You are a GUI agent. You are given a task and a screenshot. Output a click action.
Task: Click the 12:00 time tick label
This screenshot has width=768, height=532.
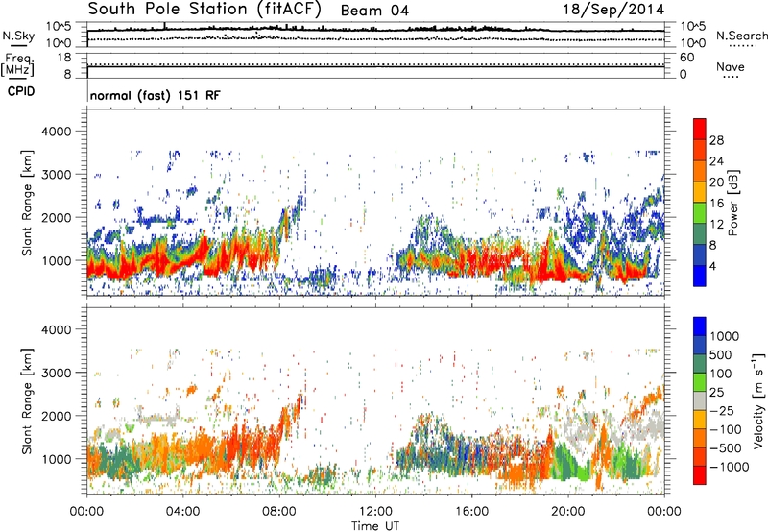pyautogui.click(x=375, y=512)
